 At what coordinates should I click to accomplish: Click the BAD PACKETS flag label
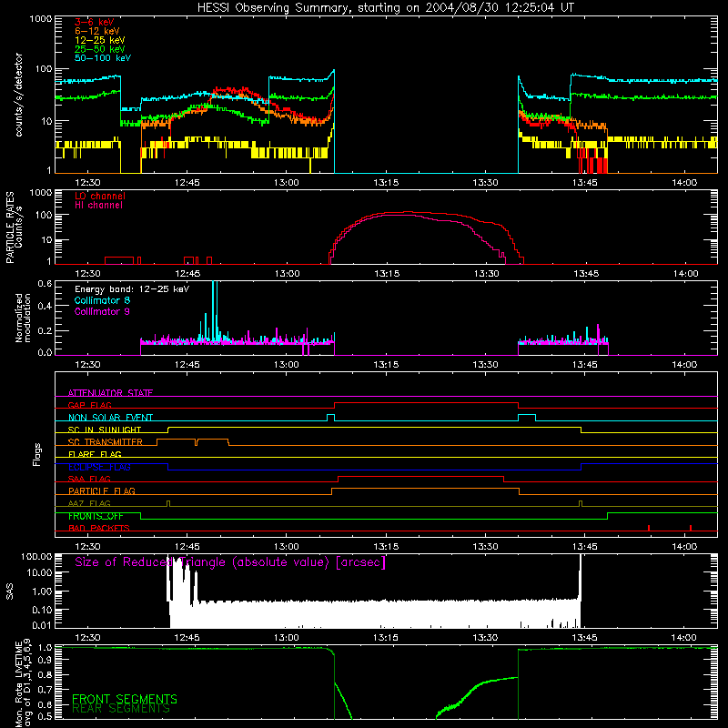coord(99,528)
